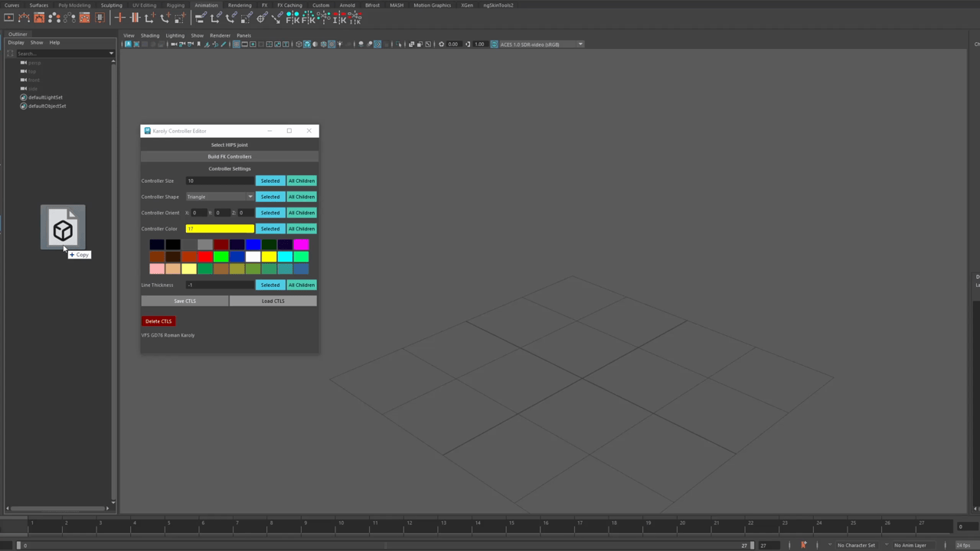Viewport: 980px width, 551px height.
Task: Open the ACES 1.0 SDR-video view transform dropdown
Action: point(541,44)
